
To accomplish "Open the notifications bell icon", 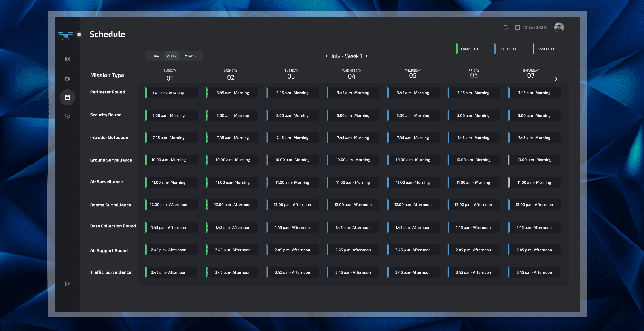I will (505, 28).
